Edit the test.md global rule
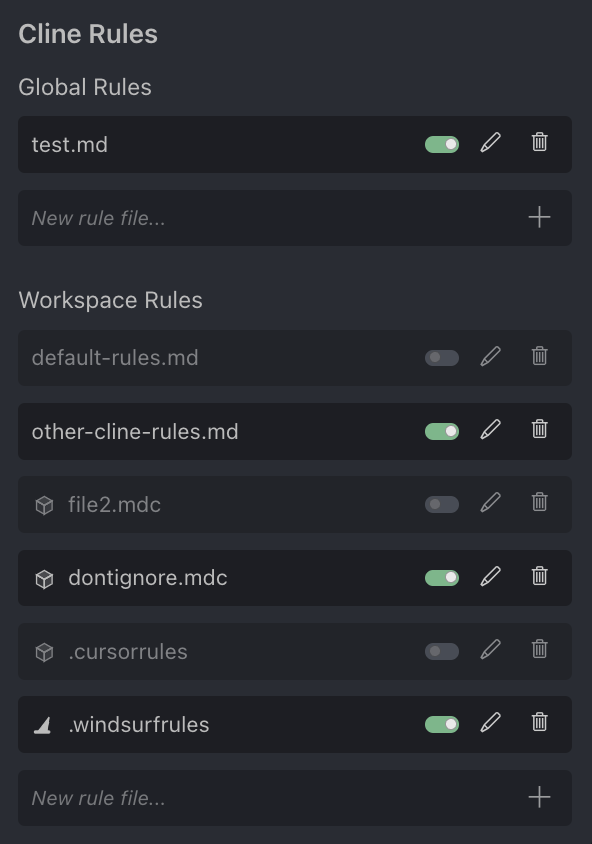Screen dimensions: 592x844 [490, 143]
